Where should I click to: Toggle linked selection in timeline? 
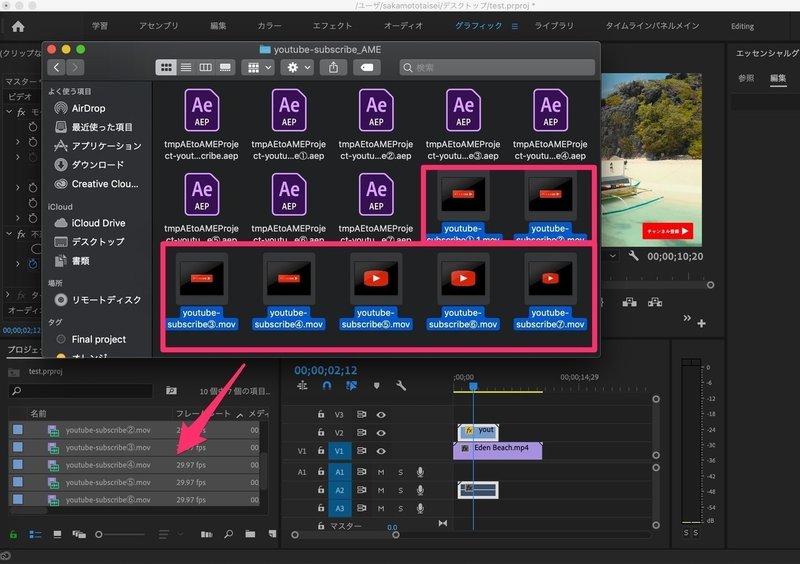352,386
